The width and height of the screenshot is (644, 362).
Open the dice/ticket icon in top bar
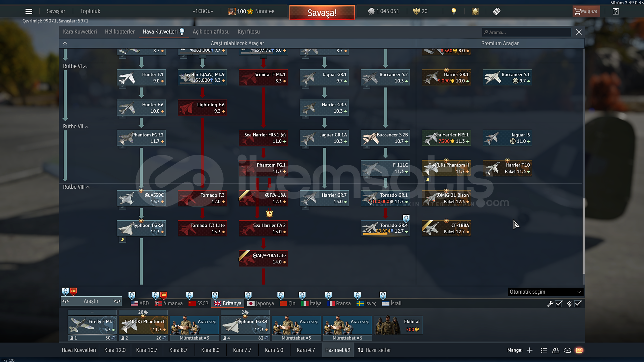tap(497, 11)
